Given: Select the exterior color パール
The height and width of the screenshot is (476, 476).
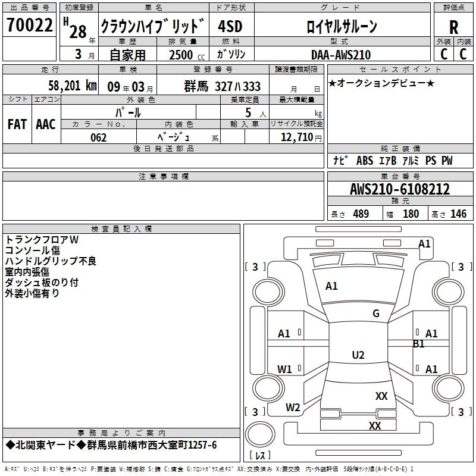Looking at the screenshot, I should click(x=128, y=112).
